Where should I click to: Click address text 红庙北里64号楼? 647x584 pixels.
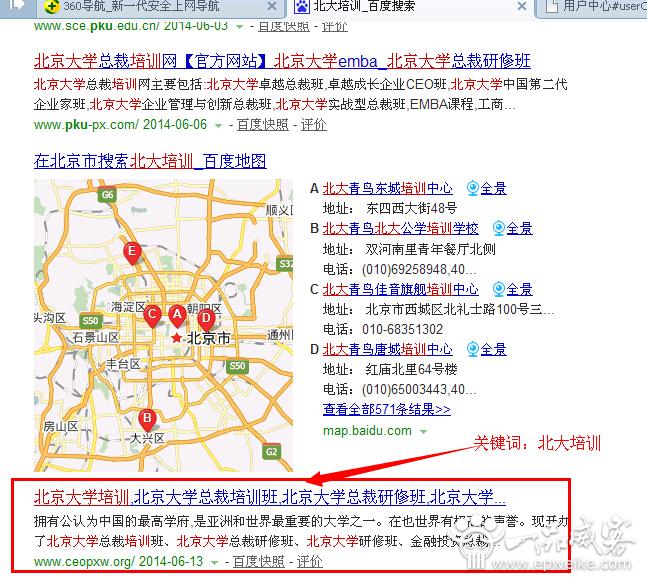coord(411,369)
